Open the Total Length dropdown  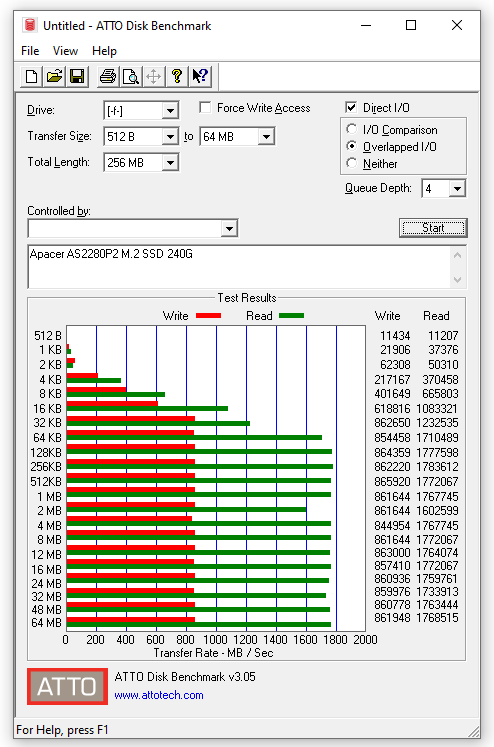(170, 163)
